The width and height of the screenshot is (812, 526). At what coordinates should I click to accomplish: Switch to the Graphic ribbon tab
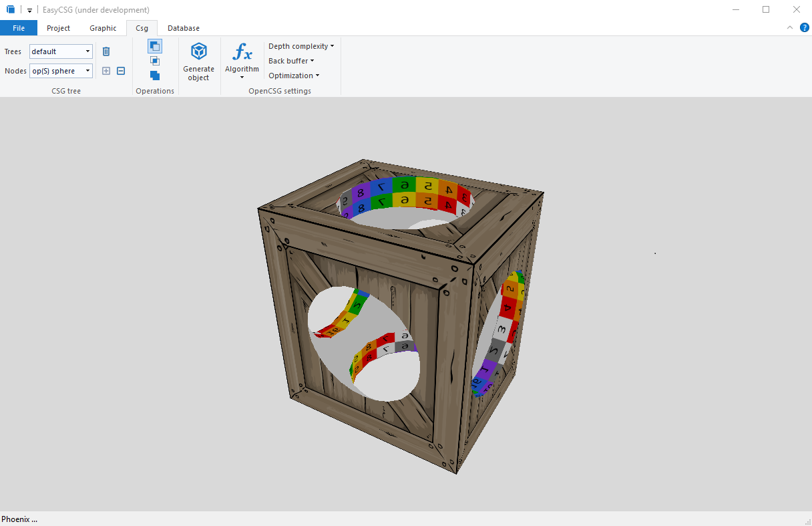point(103,28)
